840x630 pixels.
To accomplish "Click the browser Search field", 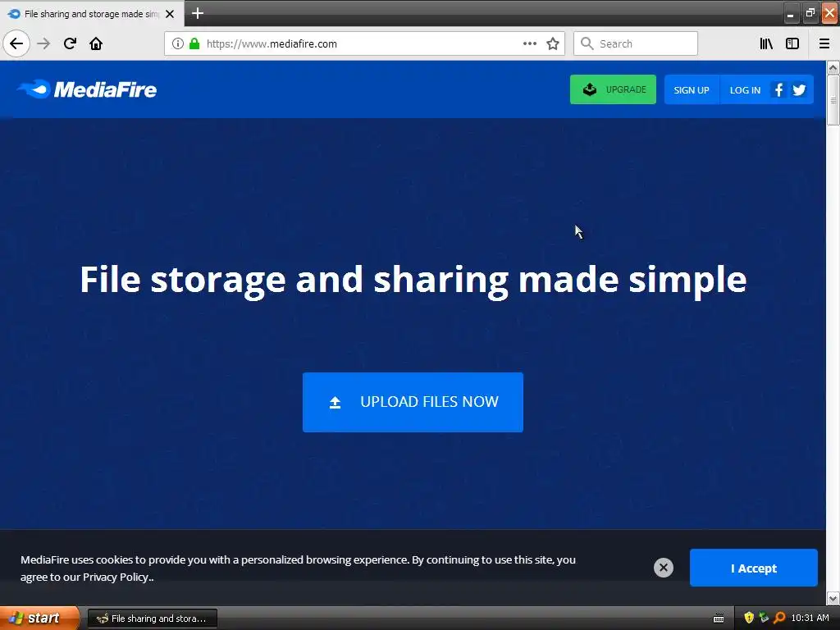I will (636, 43).
